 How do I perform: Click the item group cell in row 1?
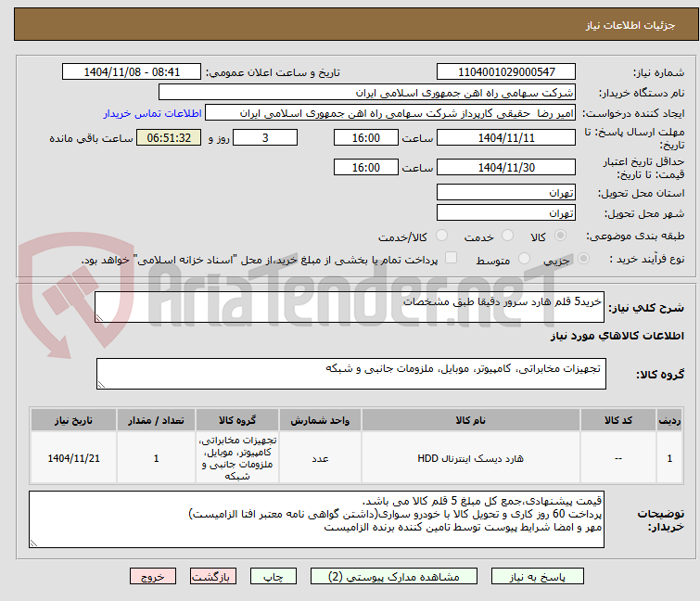(x=237, y=458)
